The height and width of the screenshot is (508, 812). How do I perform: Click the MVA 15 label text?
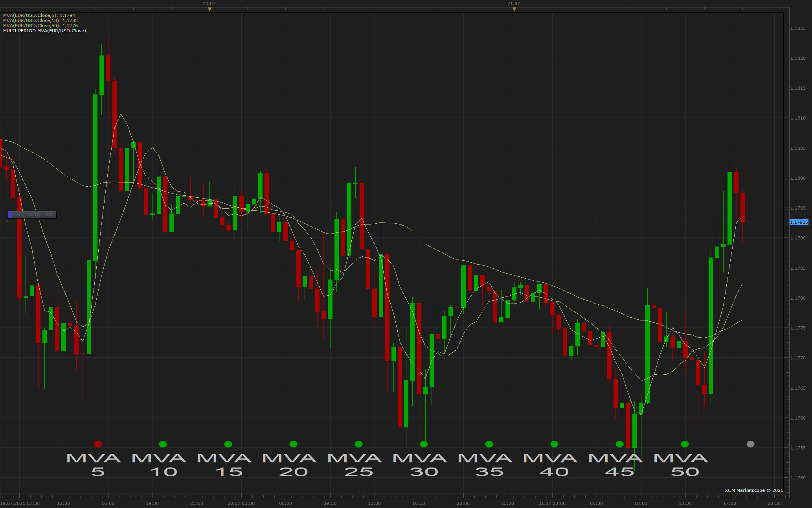(224, 465)
